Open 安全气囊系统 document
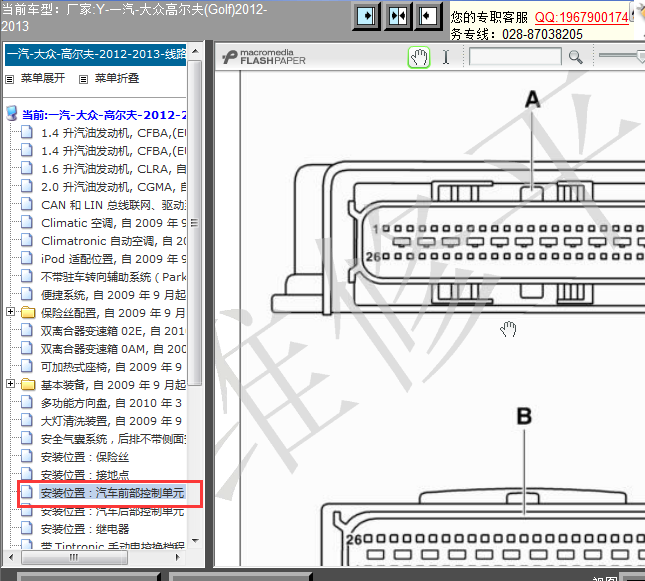Viewport: 645px width, 581px height. click(114, 439)
